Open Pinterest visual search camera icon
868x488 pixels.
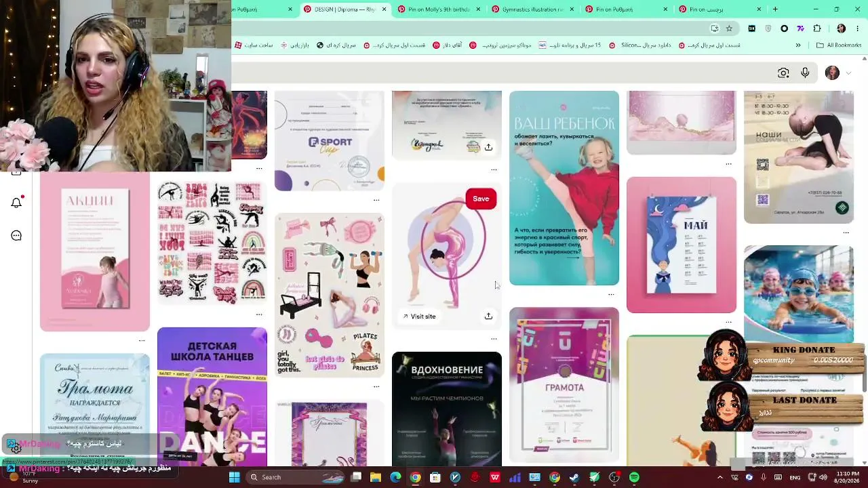point(783,73)
